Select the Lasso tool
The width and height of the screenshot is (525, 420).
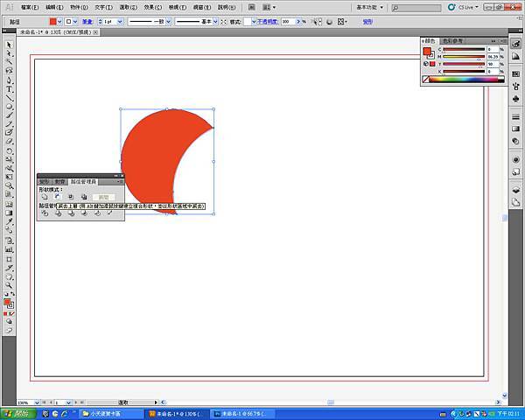(x=9, y=71)
